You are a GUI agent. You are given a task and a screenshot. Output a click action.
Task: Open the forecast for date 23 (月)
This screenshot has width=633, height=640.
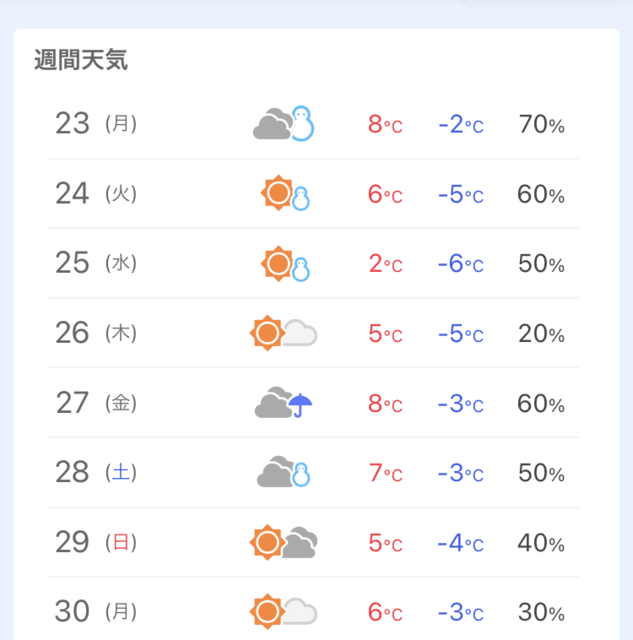point(96,124)
